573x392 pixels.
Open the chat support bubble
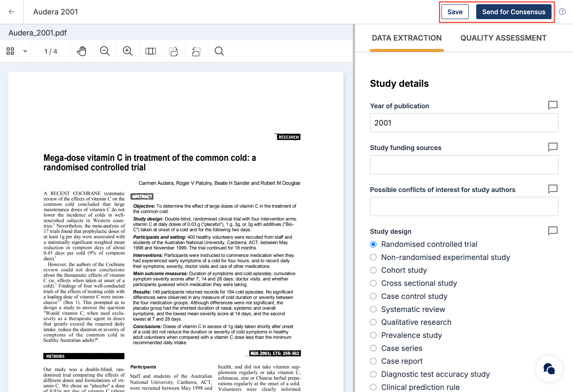549,369
